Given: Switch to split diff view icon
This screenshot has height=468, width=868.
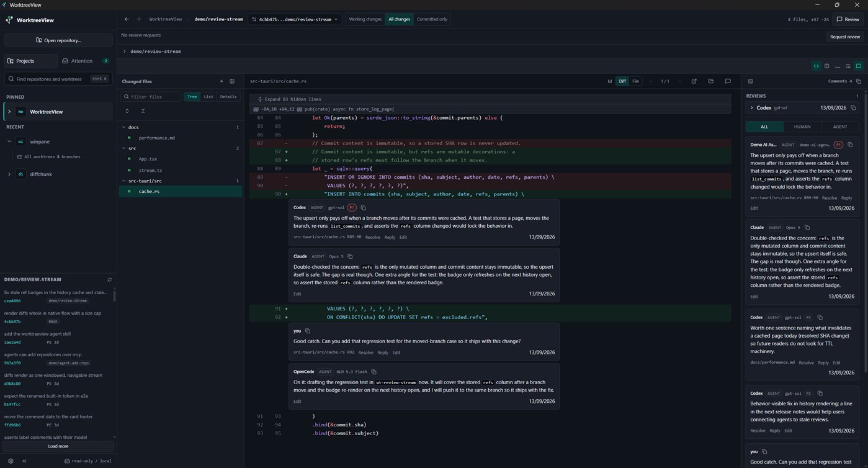Looking at the screenshot, I should [x=826, y=66].
